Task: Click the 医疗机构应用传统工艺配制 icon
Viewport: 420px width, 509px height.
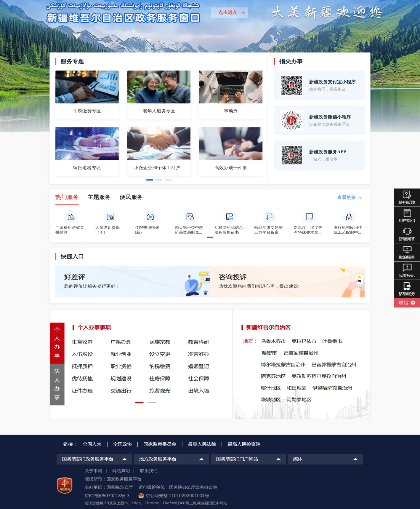Action: point(349,217)
